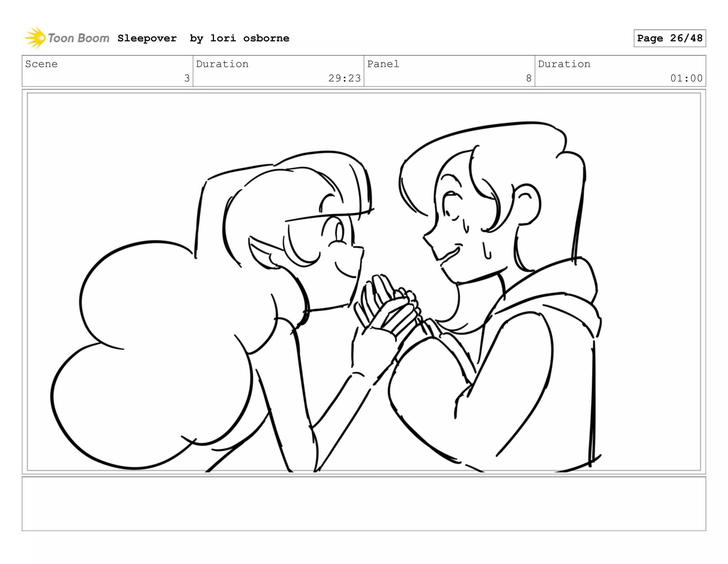Select the Sleepover title text
The image size is (728, 564).
[147, 38]
